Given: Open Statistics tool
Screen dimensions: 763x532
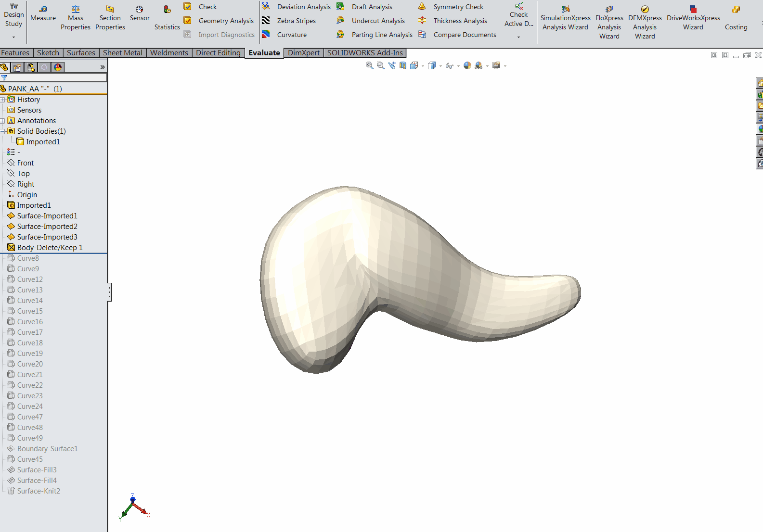Looking at the screenshot, I should coord(167,18).
